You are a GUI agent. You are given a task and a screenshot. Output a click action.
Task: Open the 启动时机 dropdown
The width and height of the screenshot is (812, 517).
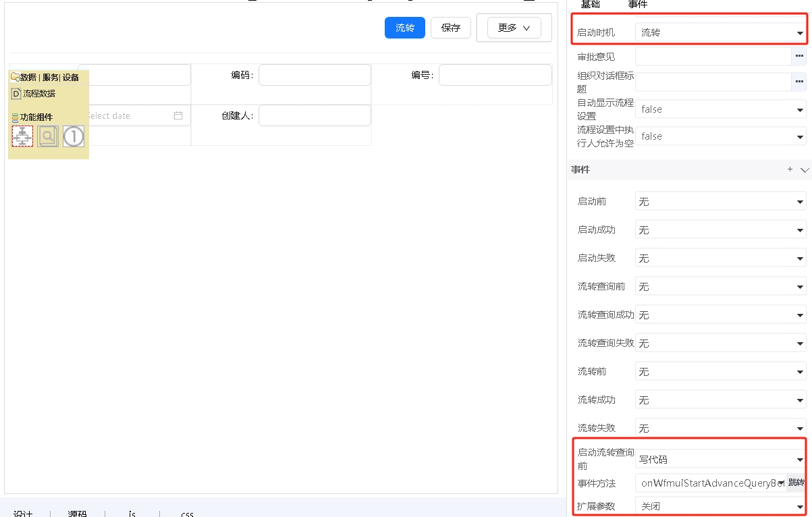coord(720,32)
